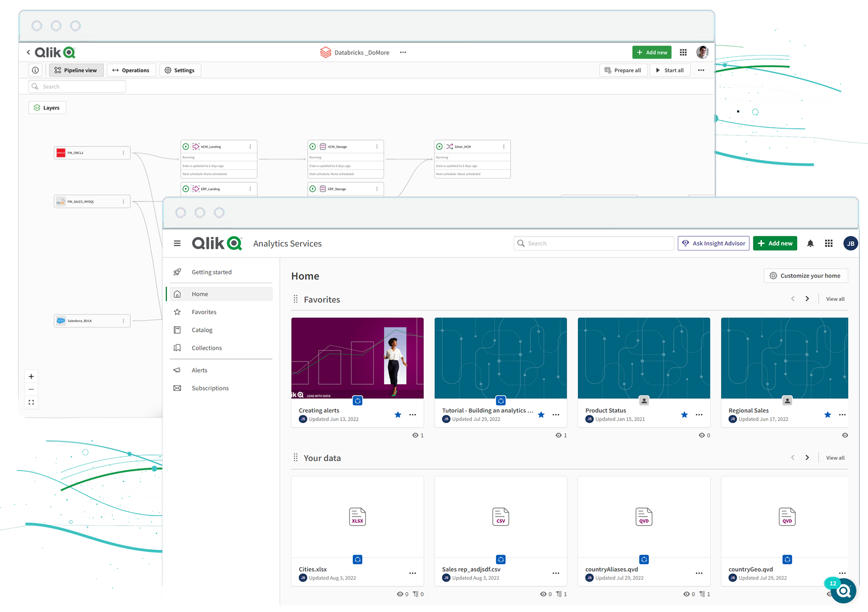Unfavorite the Creating alerts app star
Screen dimensions: 868x612
point(398,415)
